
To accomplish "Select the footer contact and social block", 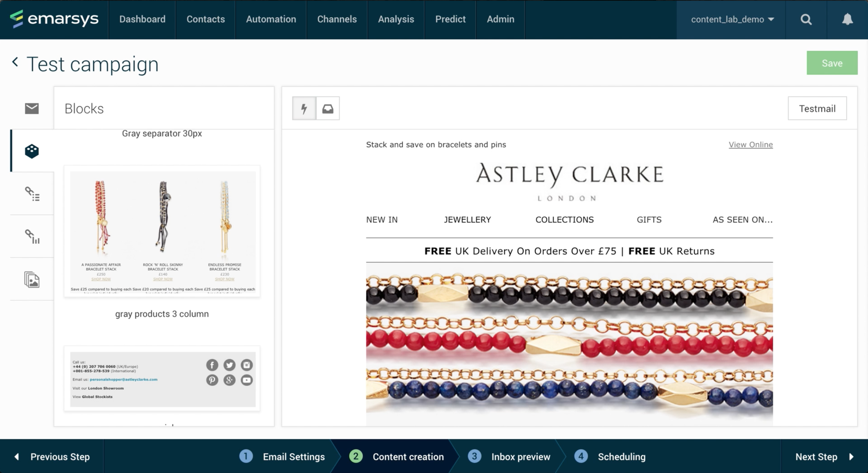I will click(x=162, y=378).
